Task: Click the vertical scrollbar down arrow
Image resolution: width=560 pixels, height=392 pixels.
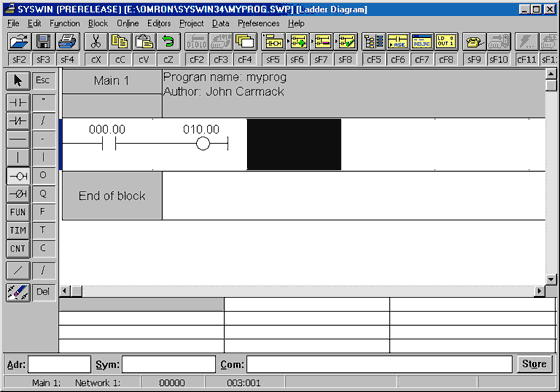Action: point(551,280)
